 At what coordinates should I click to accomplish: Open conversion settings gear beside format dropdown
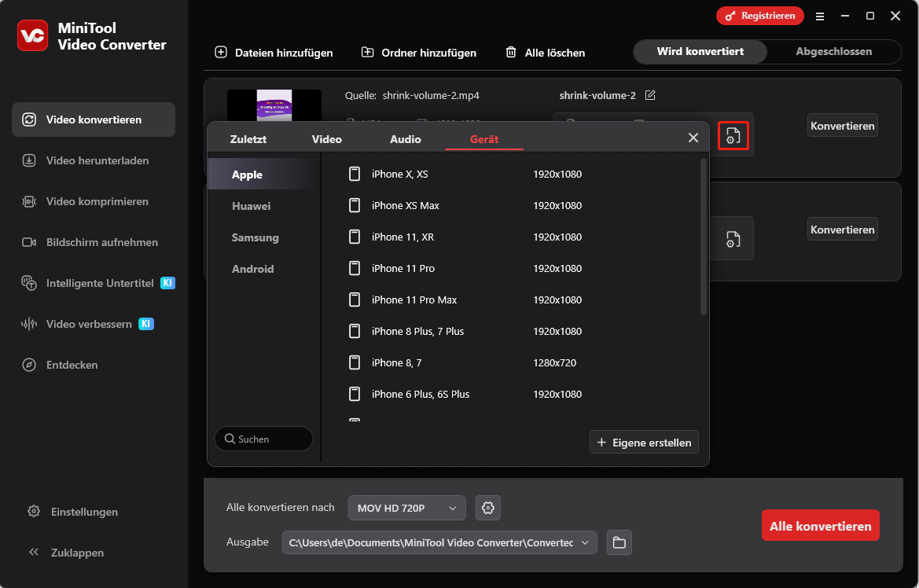pos(487,508)
